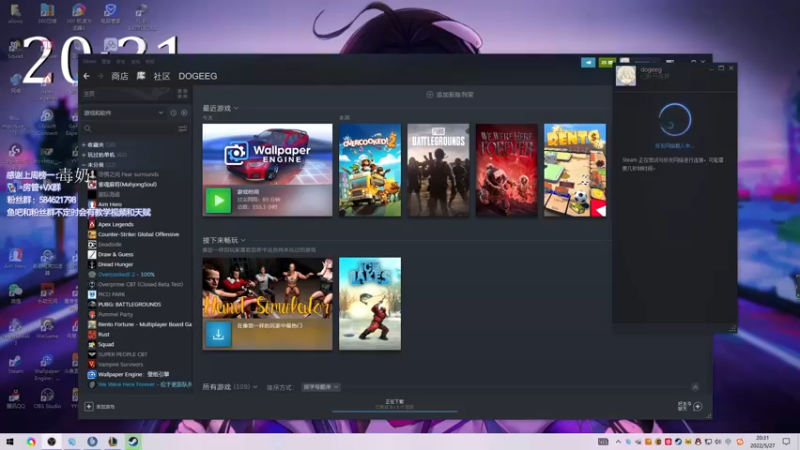Viewport: 800px width, 450px height.
Task: Open the 游戏和软件 filter dropdown
Action: [123, 113]
